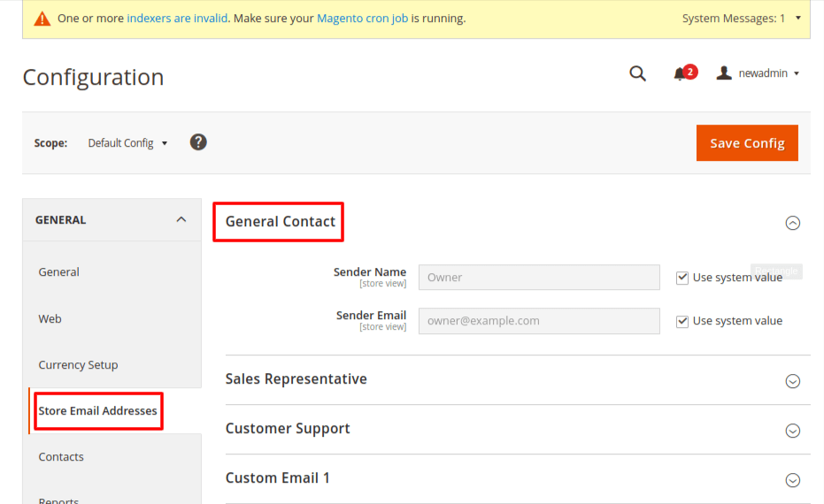
Task: Select Web in the sidebar menu
Action: pyautogui.click(x=50, y=319)
